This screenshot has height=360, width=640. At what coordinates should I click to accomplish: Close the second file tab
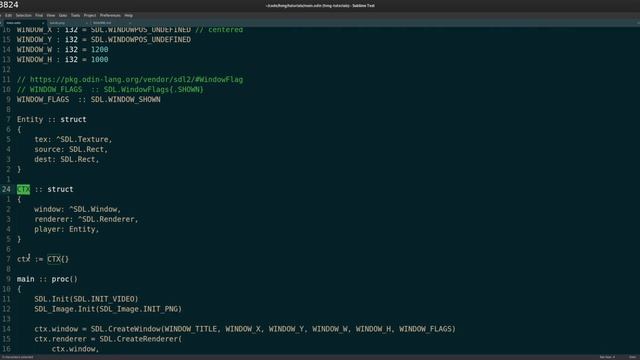[87, 23]
